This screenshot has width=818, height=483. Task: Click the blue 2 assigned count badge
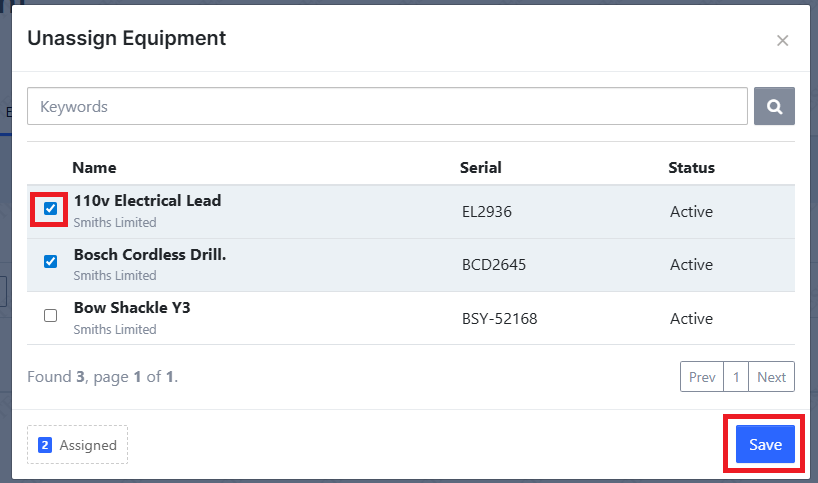pos(45,445)
